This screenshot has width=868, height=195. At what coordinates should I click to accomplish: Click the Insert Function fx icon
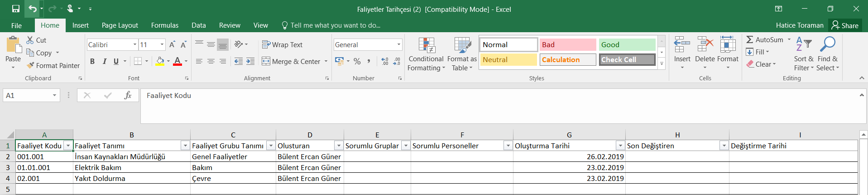click(x=128, y=95)
